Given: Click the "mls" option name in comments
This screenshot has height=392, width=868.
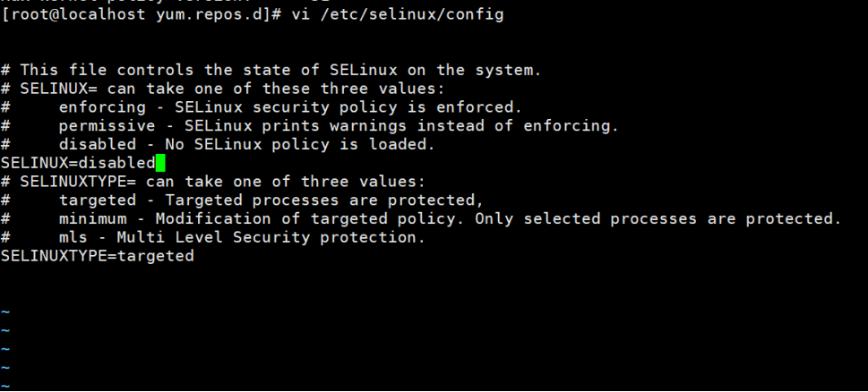Looking at the screenshot, I should tap(73, 237).
